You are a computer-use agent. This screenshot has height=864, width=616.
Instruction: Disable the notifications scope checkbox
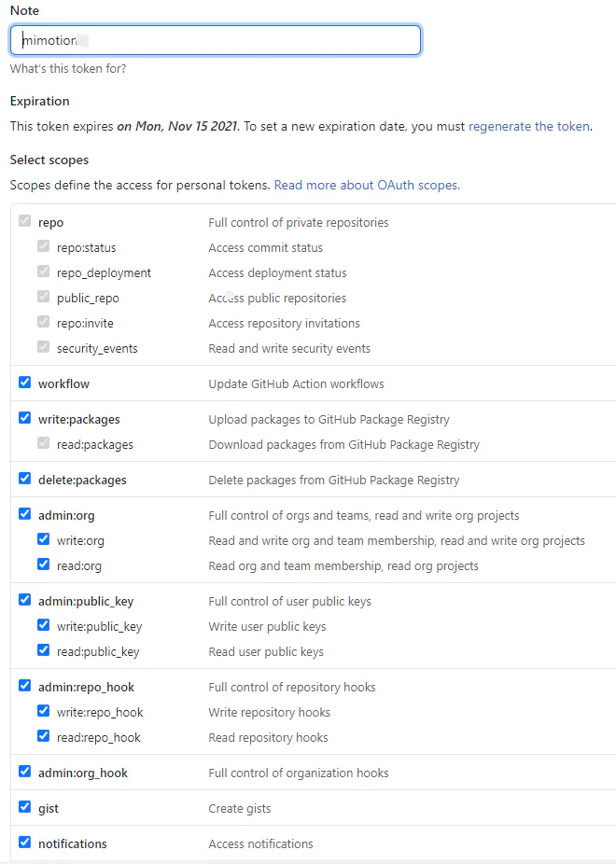coord(25,843)
